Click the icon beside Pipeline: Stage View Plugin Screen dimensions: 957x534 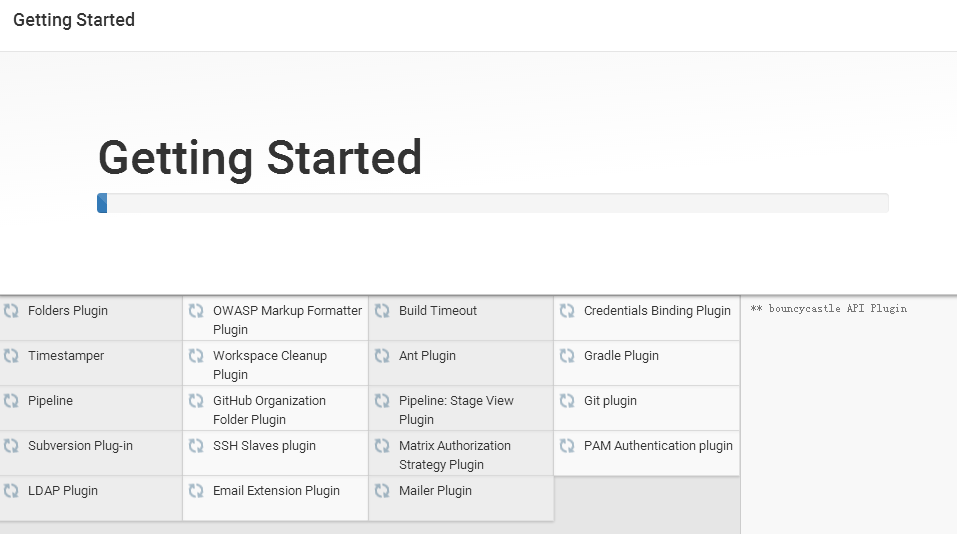(382, 401)
